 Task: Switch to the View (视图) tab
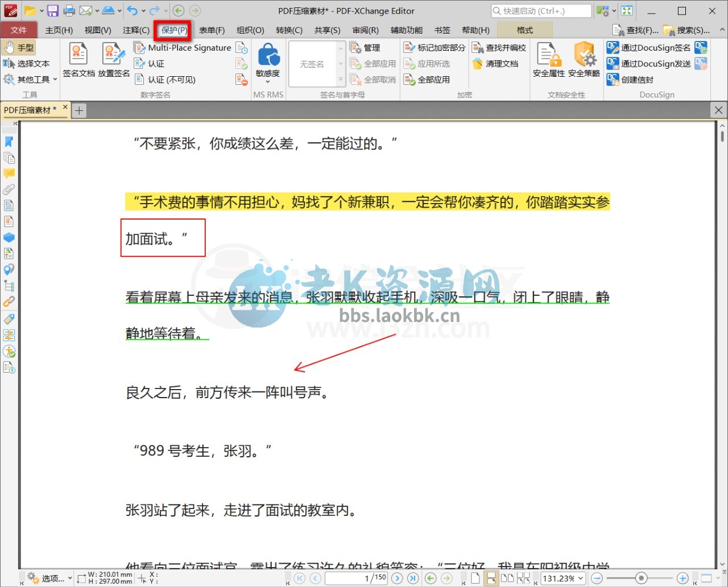[x=98, y=30]
